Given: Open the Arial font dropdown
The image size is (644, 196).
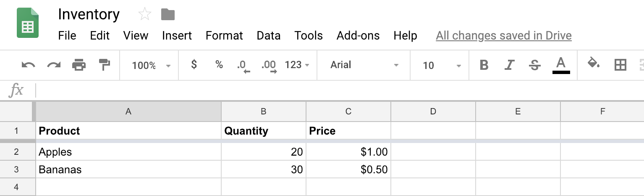Looking at the screenshot, I should coord(364,65).
